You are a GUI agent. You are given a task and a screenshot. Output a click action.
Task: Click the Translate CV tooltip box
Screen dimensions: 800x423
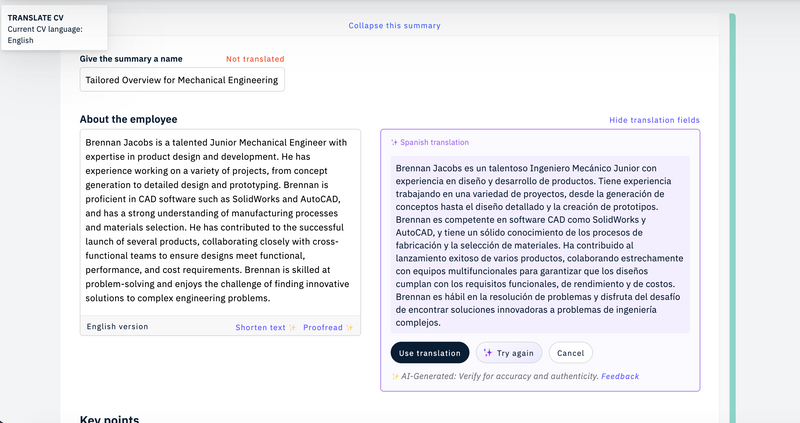coord(54,28)
